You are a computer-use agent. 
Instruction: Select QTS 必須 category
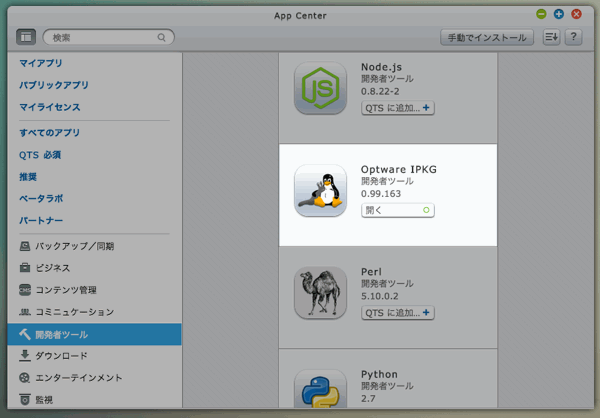(x=40, y=155)
